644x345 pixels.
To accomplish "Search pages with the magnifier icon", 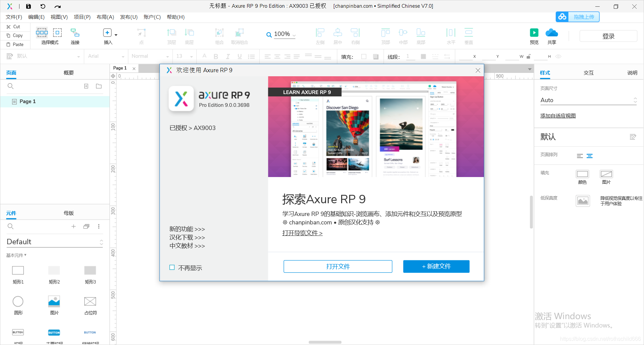I will [x=10, y=86].
